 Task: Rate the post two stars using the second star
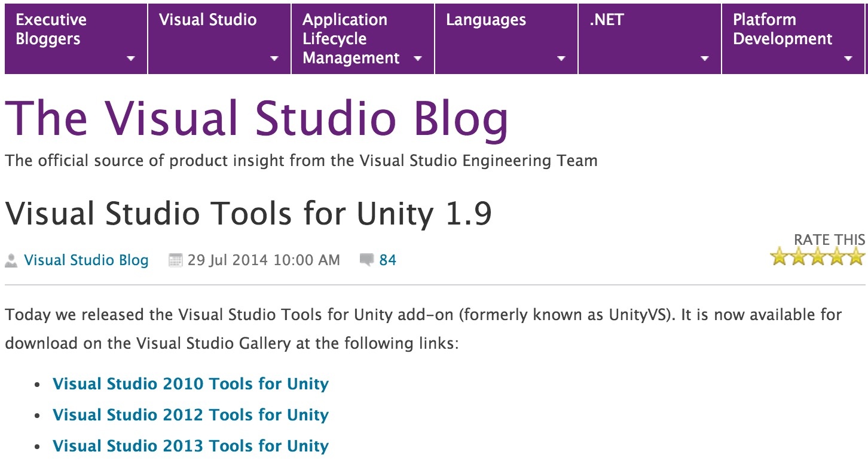click(x=798, y=257)
